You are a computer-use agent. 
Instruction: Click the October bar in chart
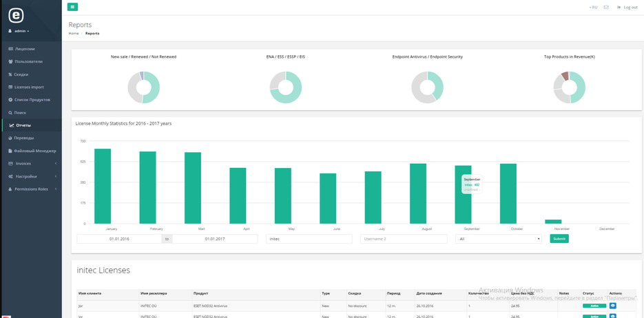coord(508,193)
